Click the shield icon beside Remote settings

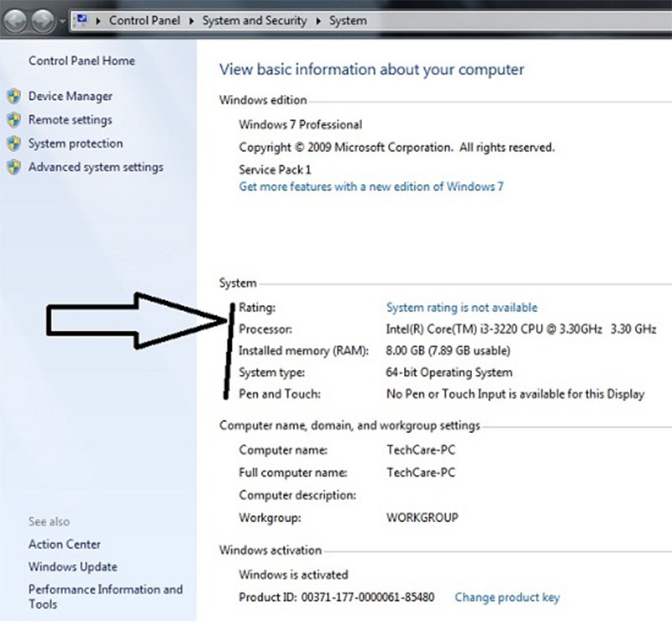click(x=13, y=120)
